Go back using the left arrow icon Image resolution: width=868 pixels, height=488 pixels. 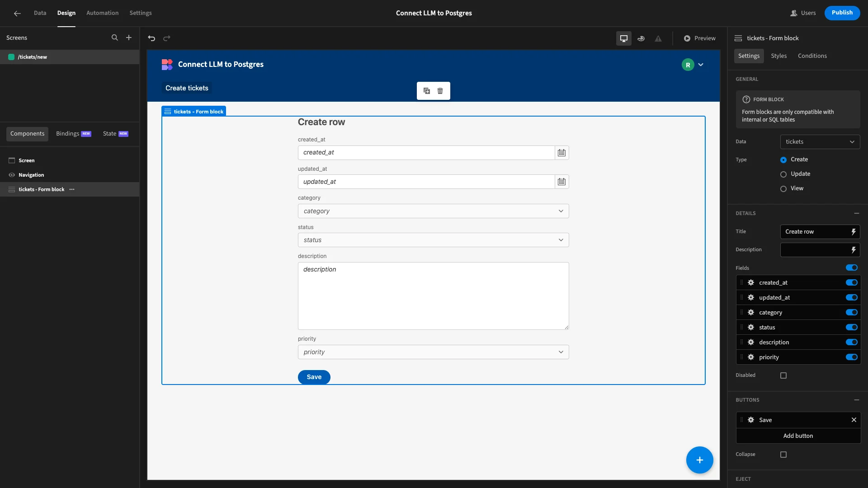coord(17,13)
